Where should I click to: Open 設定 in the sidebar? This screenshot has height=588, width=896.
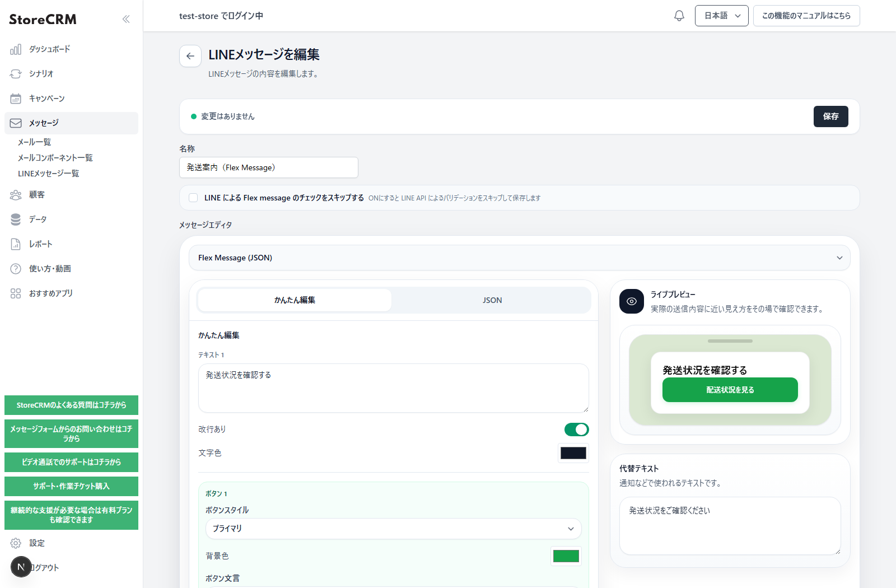(x=71, y=543)
